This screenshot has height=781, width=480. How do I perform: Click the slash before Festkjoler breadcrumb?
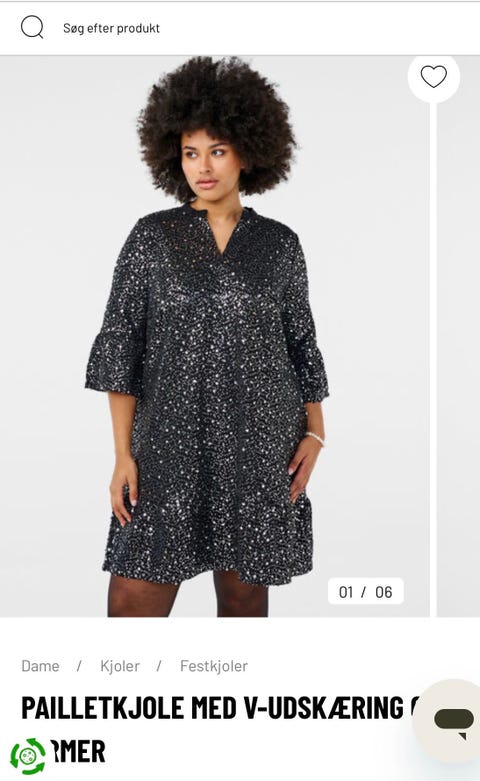point(159,666)
